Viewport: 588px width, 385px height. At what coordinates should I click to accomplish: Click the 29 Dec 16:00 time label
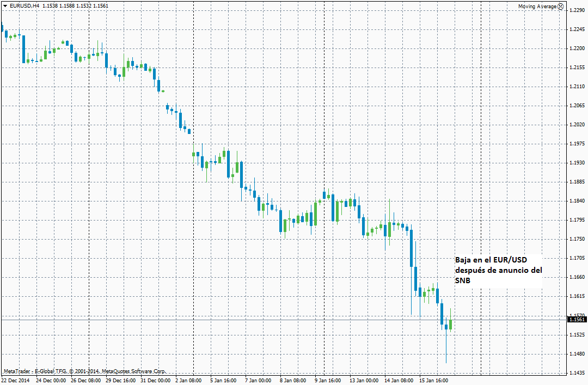pos(120,381)
